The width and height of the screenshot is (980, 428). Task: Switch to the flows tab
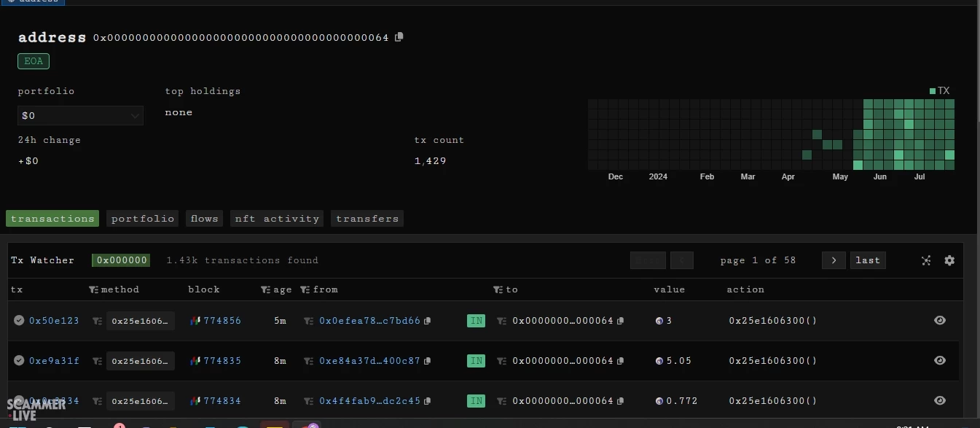point(204,218)
